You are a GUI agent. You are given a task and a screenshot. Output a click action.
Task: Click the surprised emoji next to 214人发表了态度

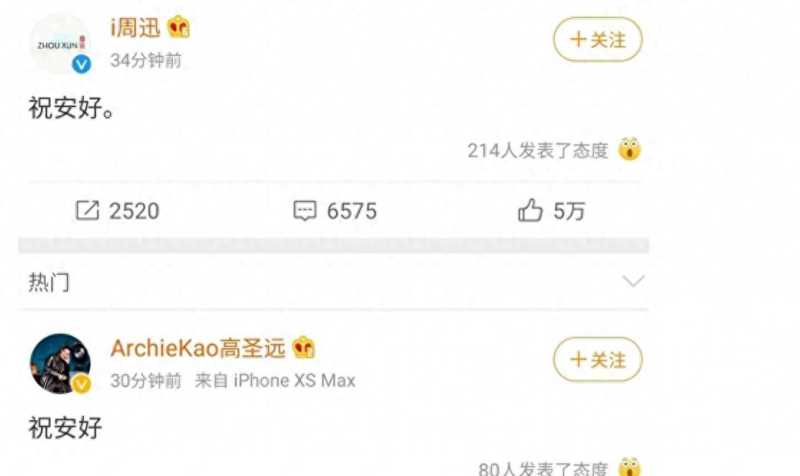pyautogui.click(x=630, y=149)
